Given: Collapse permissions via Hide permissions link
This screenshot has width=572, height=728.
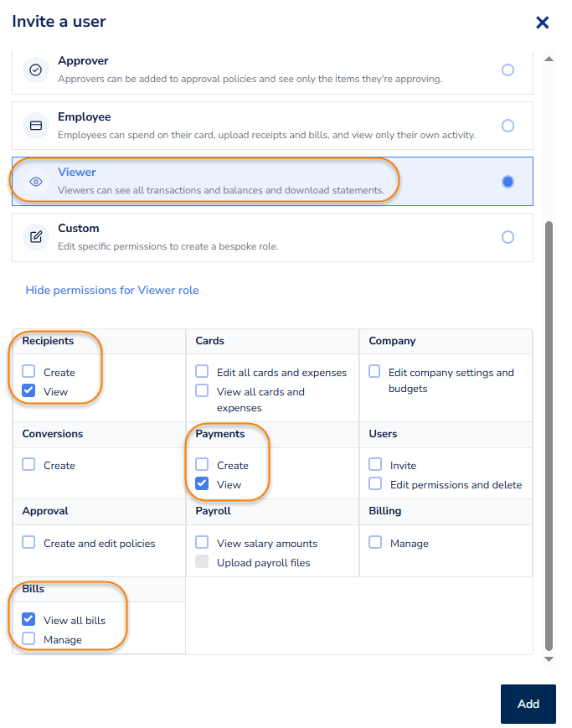Looking at the screenshot, I should click(112, 290).
